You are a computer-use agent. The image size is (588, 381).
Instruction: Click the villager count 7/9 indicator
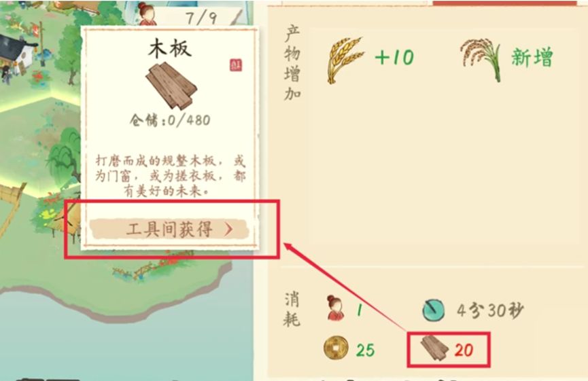(201, 17)
